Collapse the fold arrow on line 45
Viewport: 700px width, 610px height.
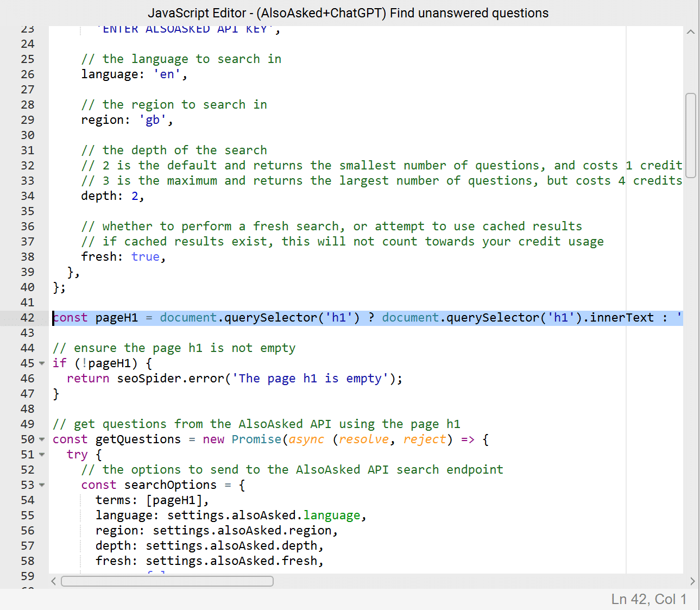point(42,363)
